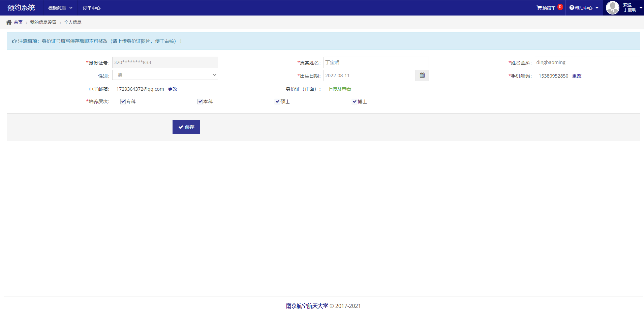Toggle the 硕士 checkbox
Screen dimensions: 644x316
click(x=277, y=102)
